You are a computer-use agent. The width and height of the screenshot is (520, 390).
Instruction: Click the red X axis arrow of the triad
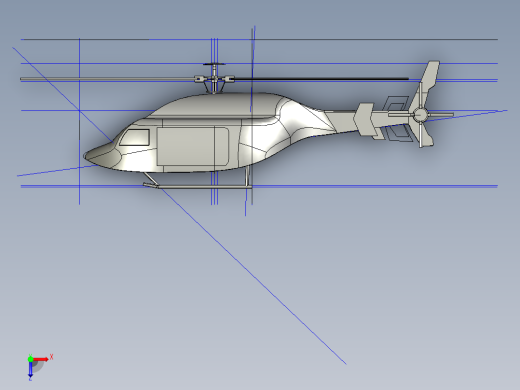click(41, 359)
